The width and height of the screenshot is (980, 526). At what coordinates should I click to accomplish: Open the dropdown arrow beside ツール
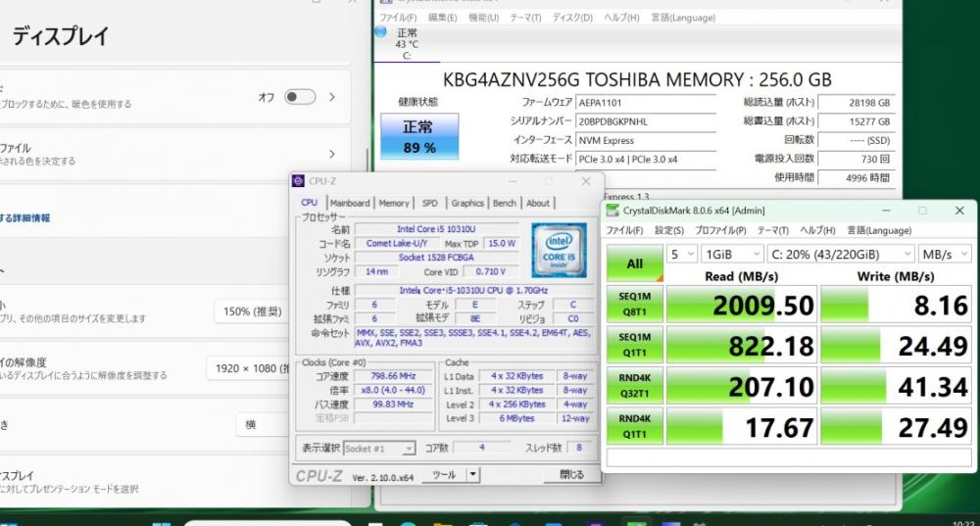point(473,475)
